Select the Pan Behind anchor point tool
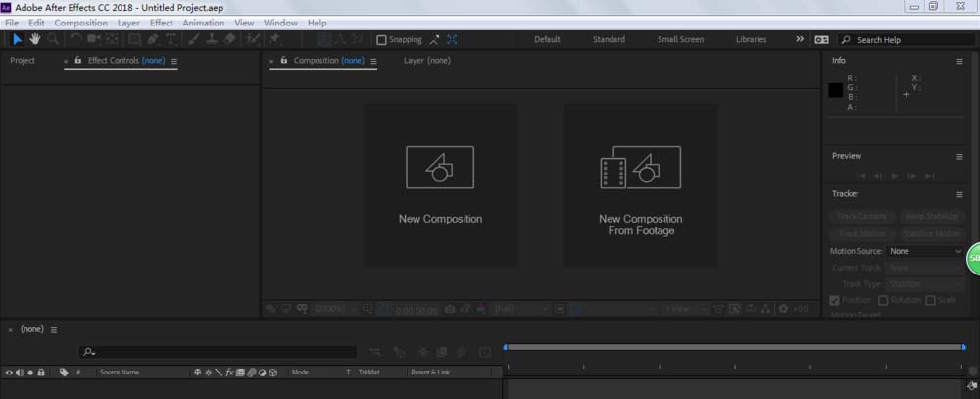Screen dimensions: 980x399 pos(112,39)
